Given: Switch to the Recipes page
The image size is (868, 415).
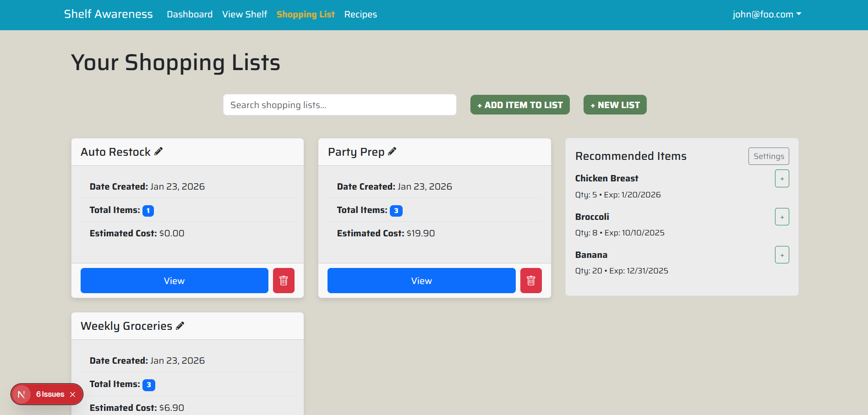Looking at the screenshot, I should pyautogui.click(x=360, y=14).
